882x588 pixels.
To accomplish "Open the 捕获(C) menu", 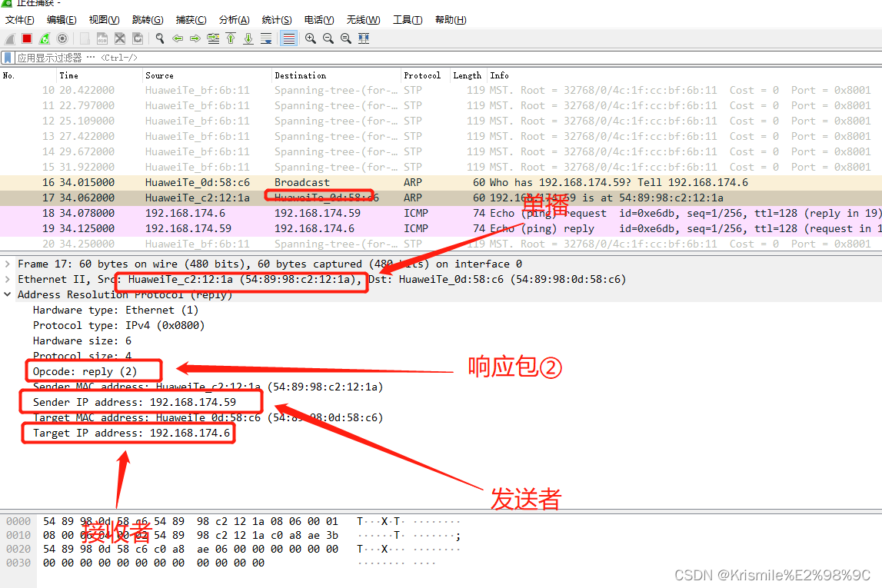I will pos(191,19).
